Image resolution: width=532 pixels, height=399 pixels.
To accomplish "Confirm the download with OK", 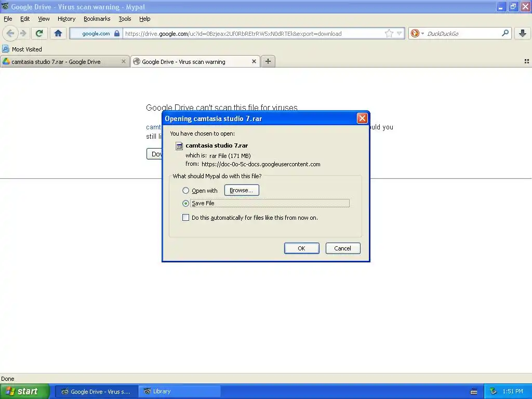I will 302,248.
